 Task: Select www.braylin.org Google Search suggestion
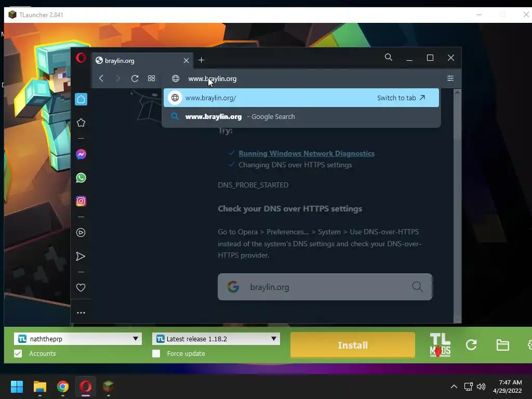pyautogui.click(x=301, y=117)
